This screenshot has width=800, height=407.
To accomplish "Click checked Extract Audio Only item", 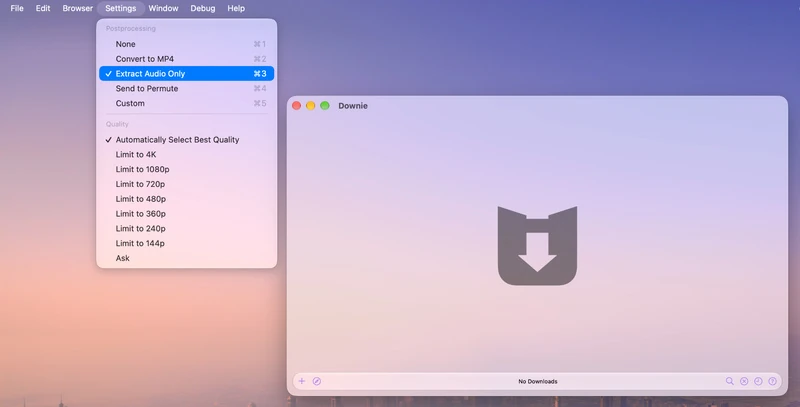I will tap(186, 73).
